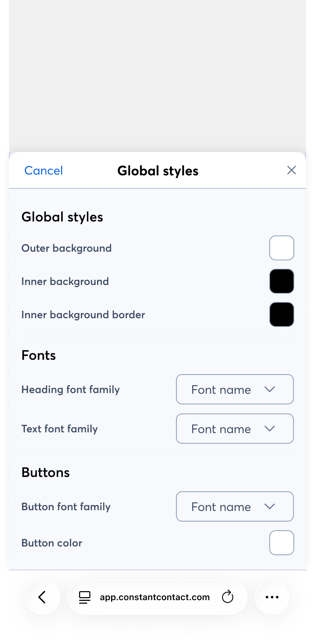Screen dimensions: 315x644
Task: Tap the browser back arrow
Action: tap(42, 597)
